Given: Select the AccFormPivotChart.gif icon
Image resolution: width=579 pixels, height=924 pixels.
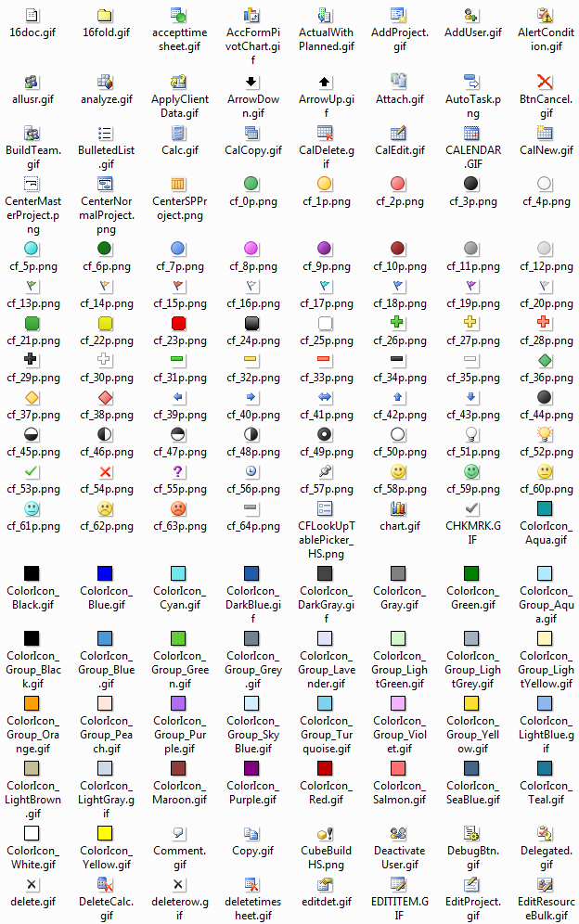Looking at the screenshot, I should click(251, 16).
